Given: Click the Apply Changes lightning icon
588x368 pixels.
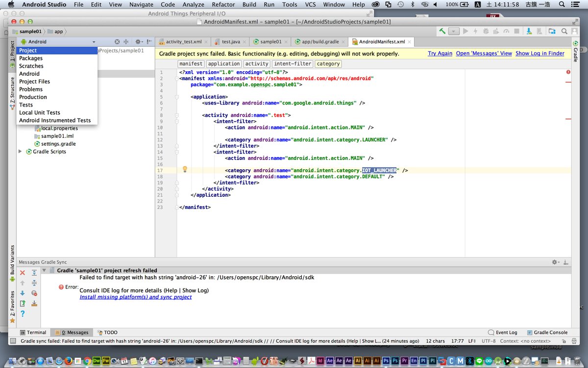Looking at the screenshot, I should (476, 31).
